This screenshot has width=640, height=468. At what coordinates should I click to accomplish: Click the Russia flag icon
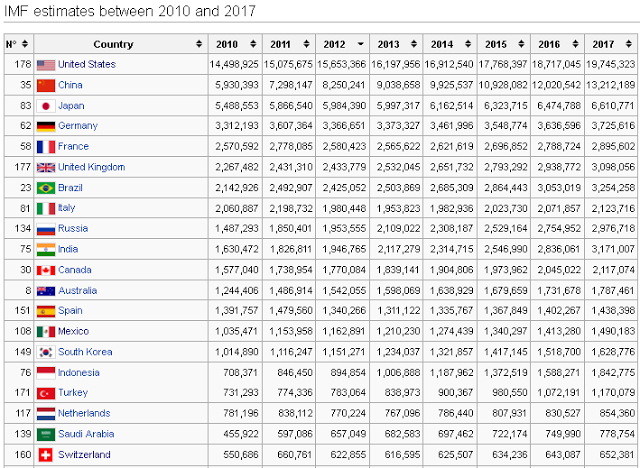click(46, 229)
